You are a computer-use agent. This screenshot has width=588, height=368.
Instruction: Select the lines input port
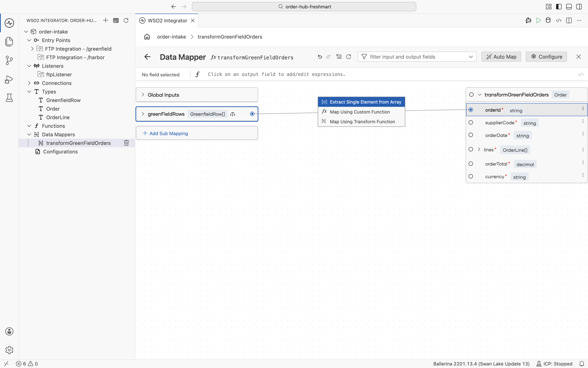(x=471, y=150)
